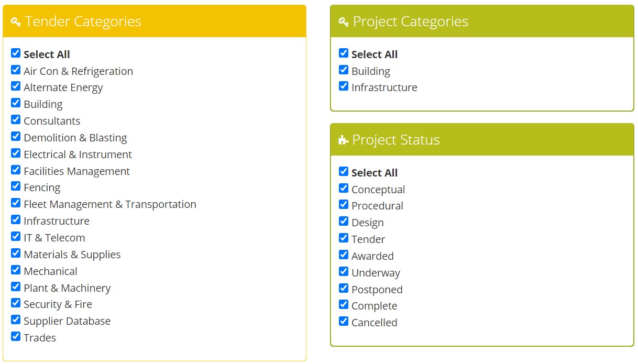Click the Facilities Management label
The height and width of the screenshot is (364, 638).
[x=76, y=171]
